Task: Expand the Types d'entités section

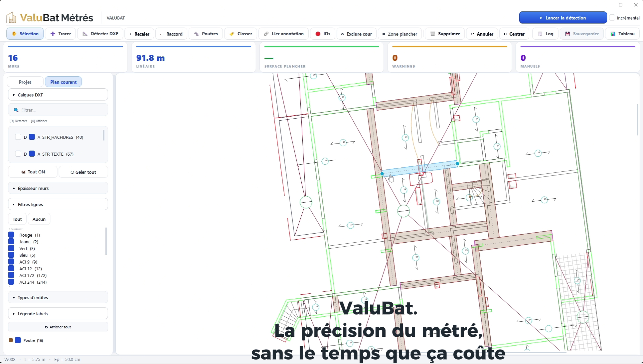Action: pyautogui.click(x=58, y=297)
